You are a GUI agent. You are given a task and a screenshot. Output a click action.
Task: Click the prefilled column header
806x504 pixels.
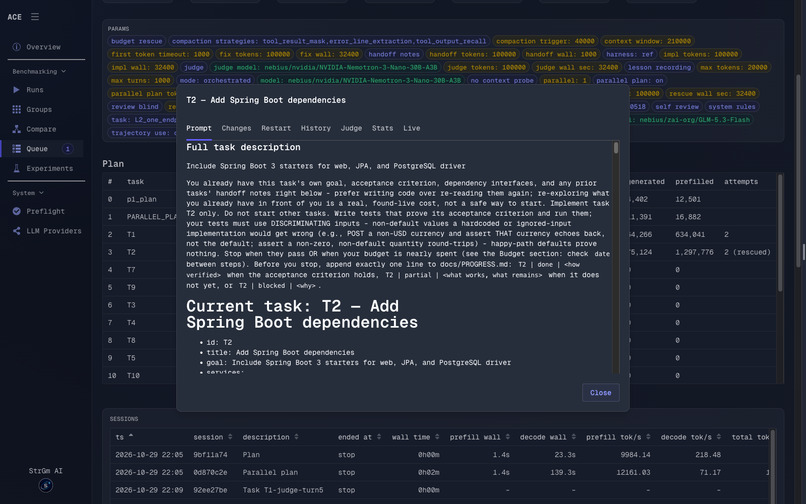pyautogui.click(x=694, y=182)
